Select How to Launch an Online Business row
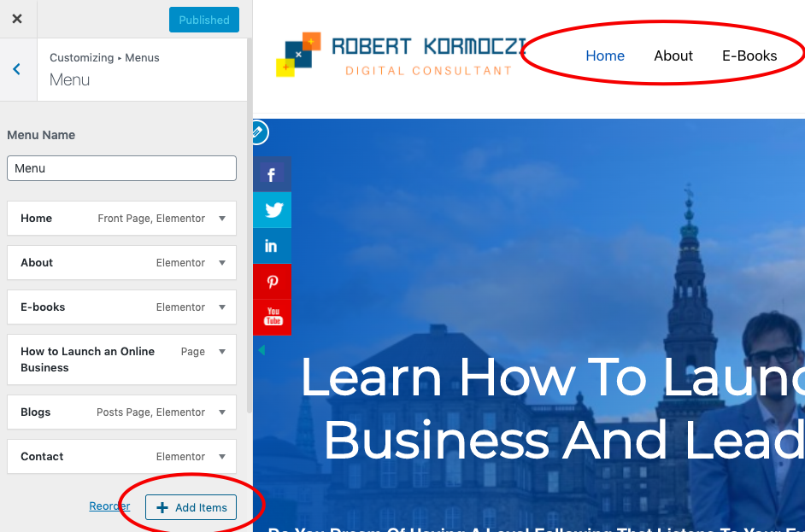The image size is (805, 532). coord(121,360)
